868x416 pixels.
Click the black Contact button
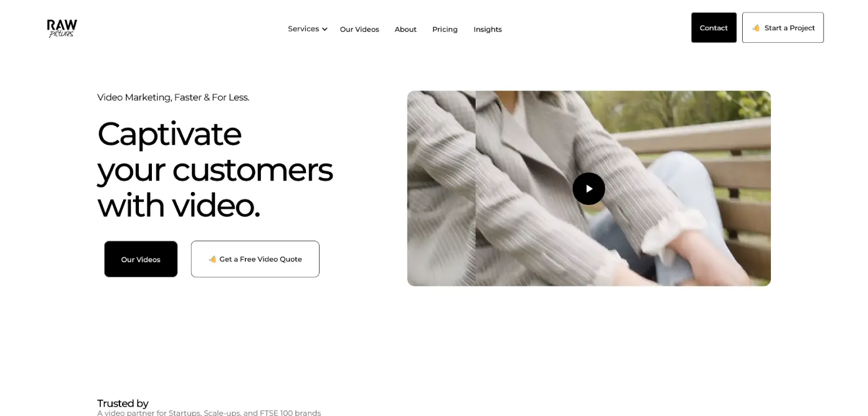(x=713, y=28)
